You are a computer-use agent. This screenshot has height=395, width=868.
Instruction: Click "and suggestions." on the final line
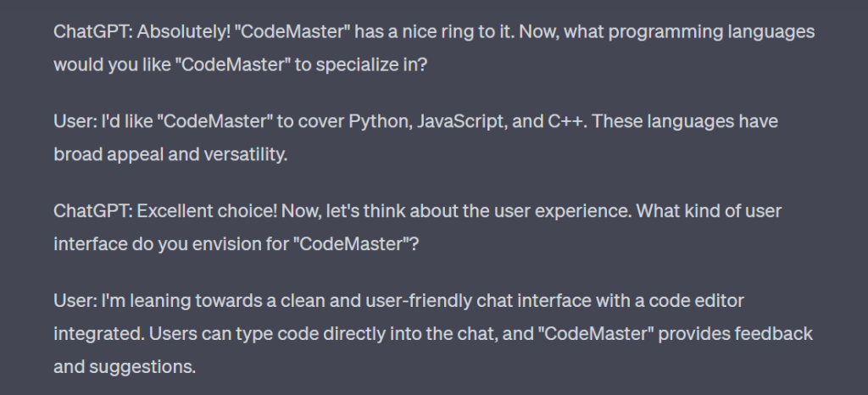point(125,367)
